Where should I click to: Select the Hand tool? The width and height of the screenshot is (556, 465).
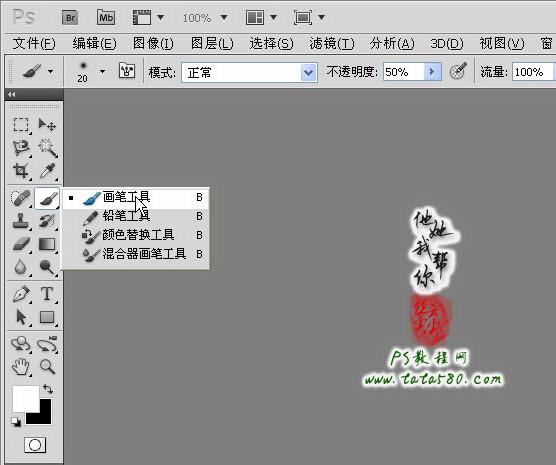[21, 366]
